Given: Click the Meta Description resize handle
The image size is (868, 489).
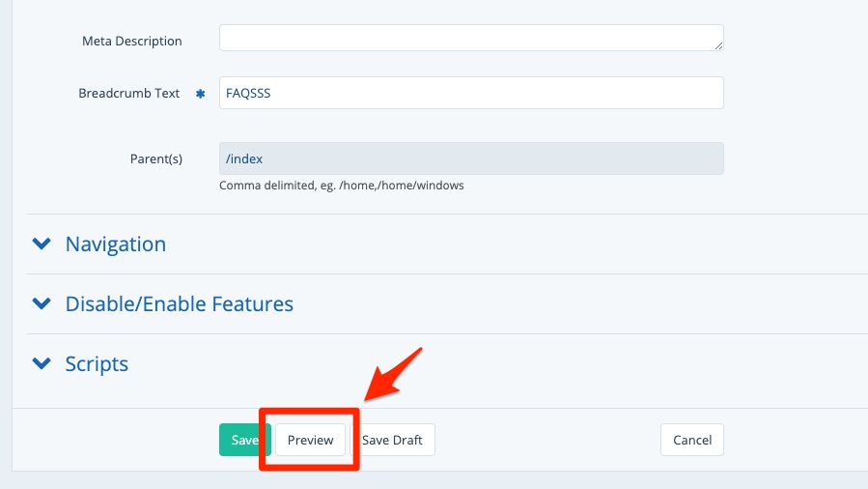Looking at the screenshot, I should [x=718, y=44].
